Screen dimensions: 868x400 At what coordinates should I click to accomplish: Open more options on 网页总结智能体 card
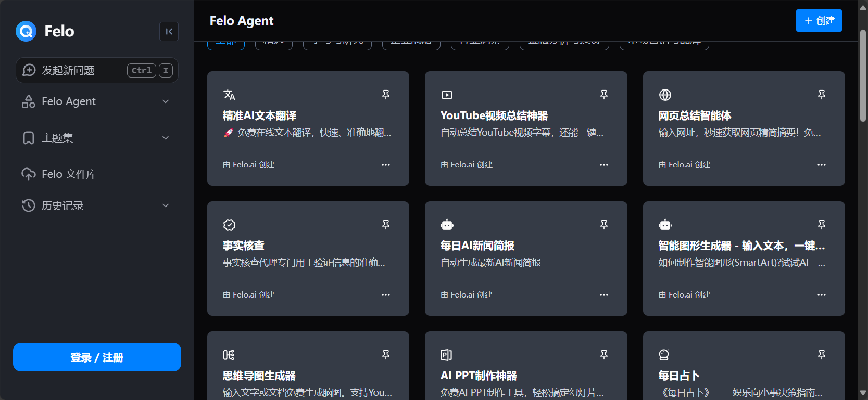822,165
